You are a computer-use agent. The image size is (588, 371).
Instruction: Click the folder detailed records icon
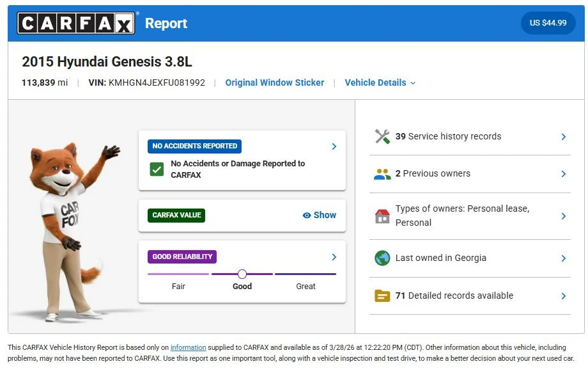(382, 296)
